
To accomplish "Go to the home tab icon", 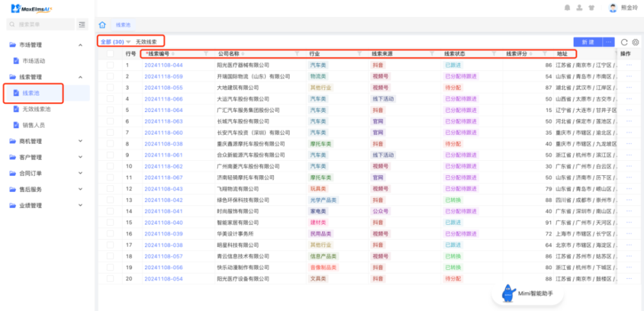I will [102, 24].
